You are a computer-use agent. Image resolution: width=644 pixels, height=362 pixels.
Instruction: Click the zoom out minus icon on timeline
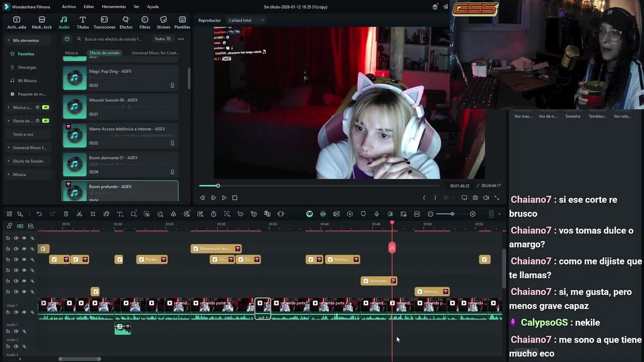[430, 214]
